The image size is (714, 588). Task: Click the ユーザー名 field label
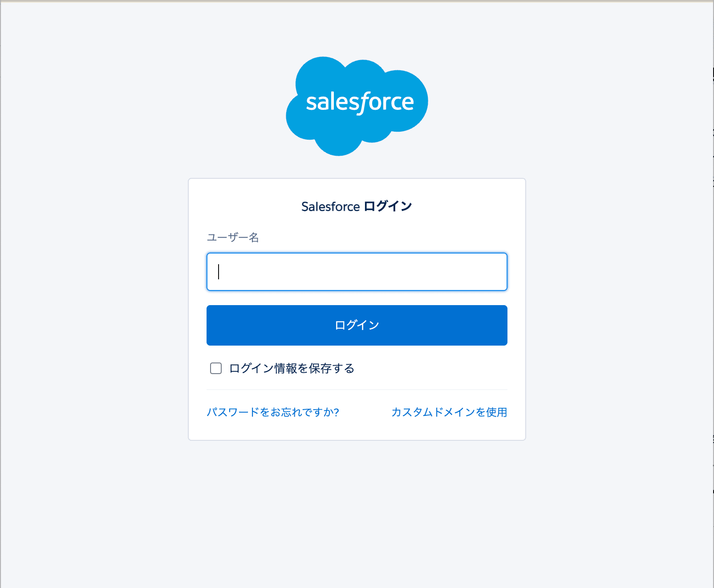(233, 238)
